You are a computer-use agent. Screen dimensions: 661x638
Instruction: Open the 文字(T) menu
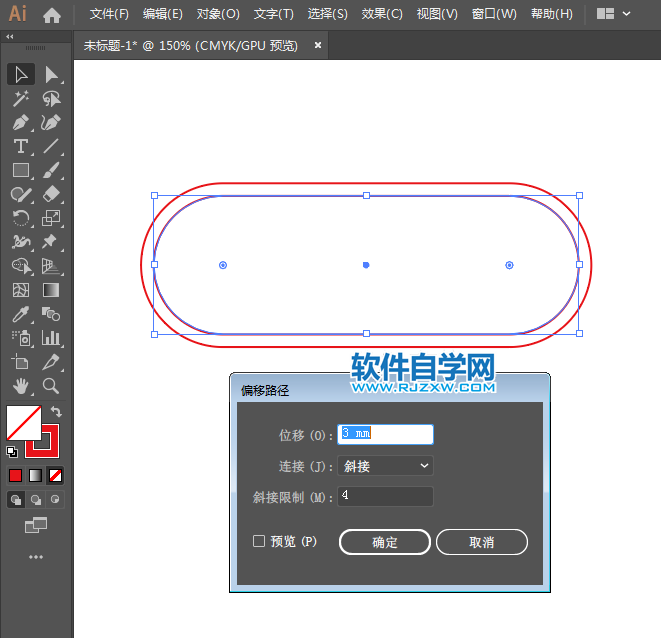274,14
